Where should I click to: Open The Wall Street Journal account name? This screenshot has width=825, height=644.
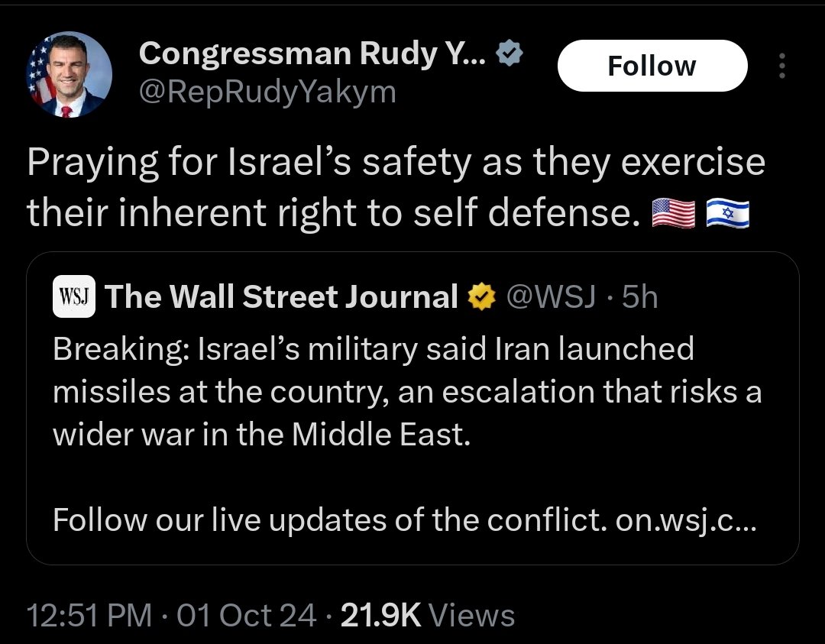click(281, 296)
